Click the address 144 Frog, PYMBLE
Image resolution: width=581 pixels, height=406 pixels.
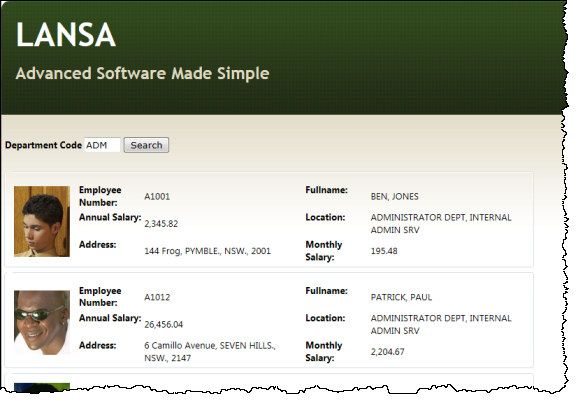point(208,251)
